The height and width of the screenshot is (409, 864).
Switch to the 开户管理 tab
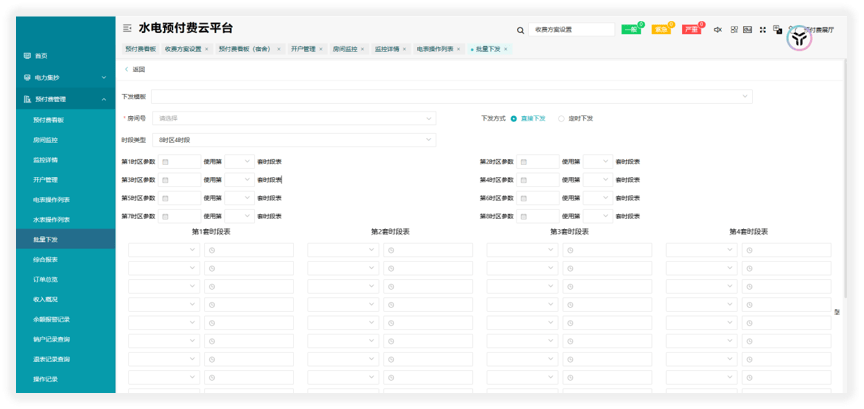click(303, 48)
